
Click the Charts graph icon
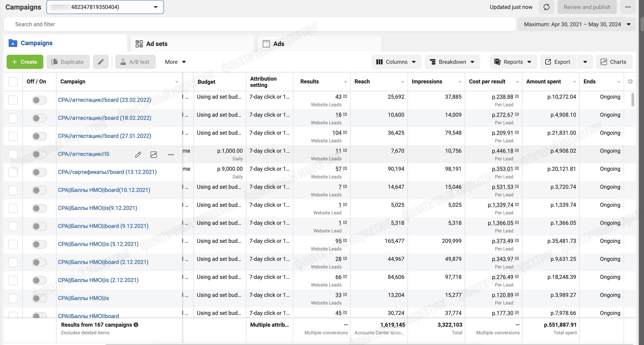click(603, 62)
